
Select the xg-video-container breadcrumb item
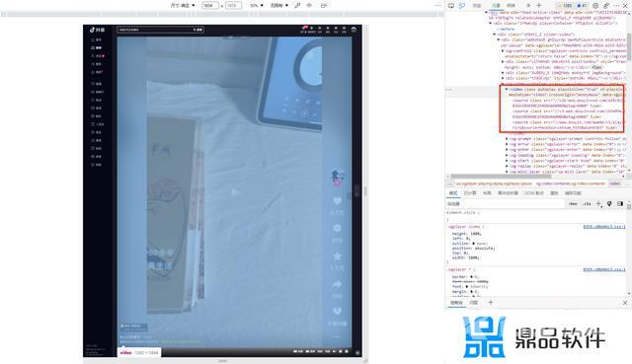click(x=571, y=183)
